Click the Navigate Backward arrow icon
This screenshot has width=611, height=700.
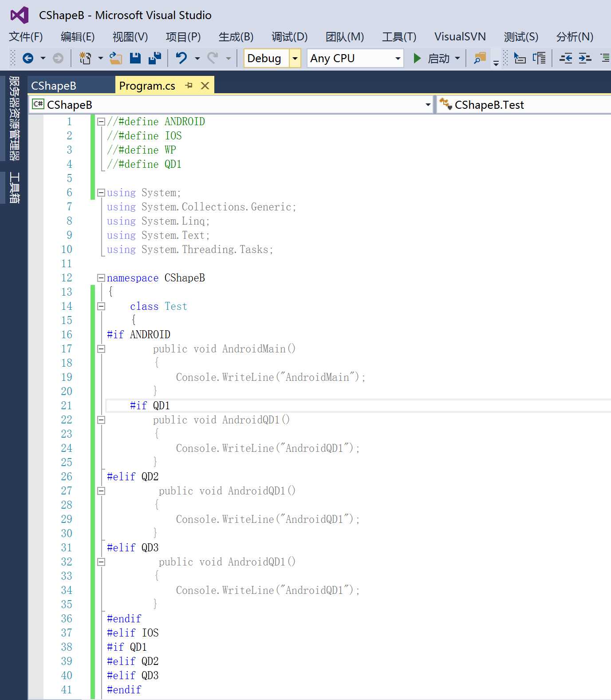pyautogui.click(x=28, y=58)
